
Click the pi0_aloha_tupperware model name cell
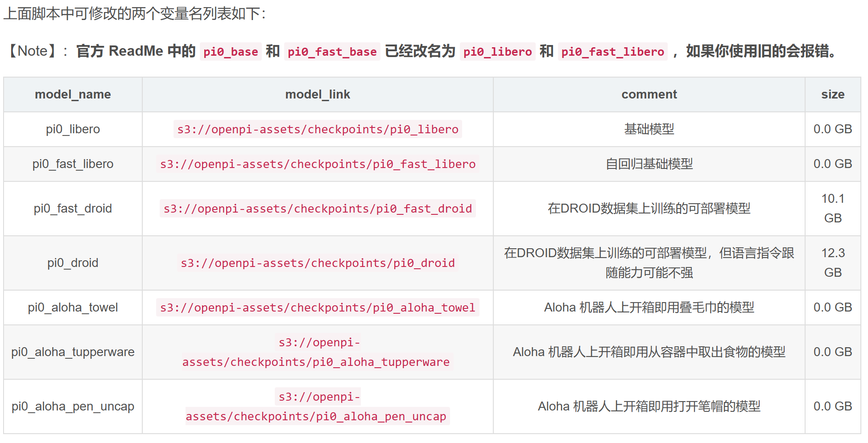tap(73, 352)
